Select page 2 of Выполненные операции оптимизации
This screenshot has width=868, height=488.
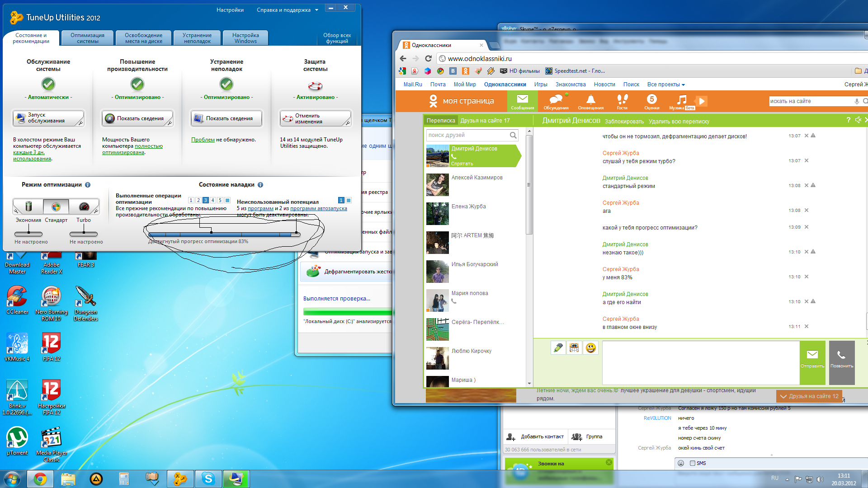tap(198, 200)
